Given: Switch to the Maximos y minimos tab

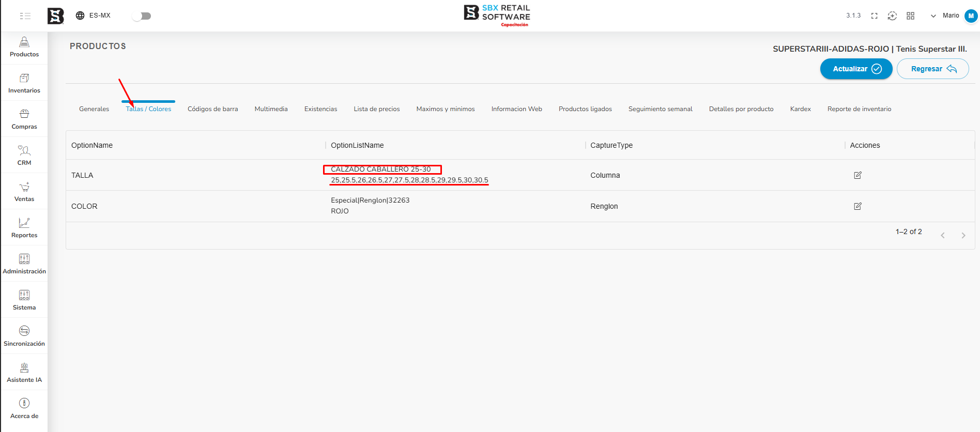Looking at the screenshot, I should pyautogui.click(x=446, y=109).
